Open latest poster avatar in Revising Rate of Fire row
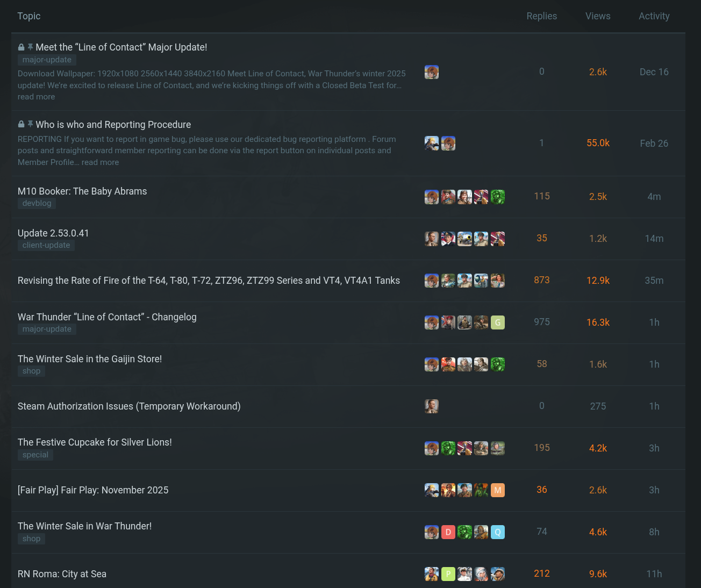701x588 pixels. click(x=498, y=281)
